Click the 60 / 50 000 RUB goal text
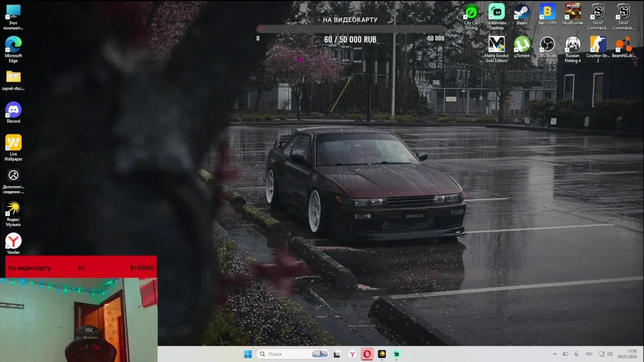The image size is (644, 362). point(350,39)
